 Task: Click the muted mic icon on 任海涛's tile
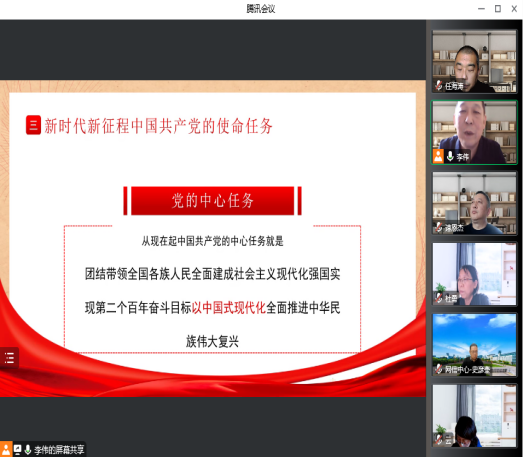click(x=439, y=86)
